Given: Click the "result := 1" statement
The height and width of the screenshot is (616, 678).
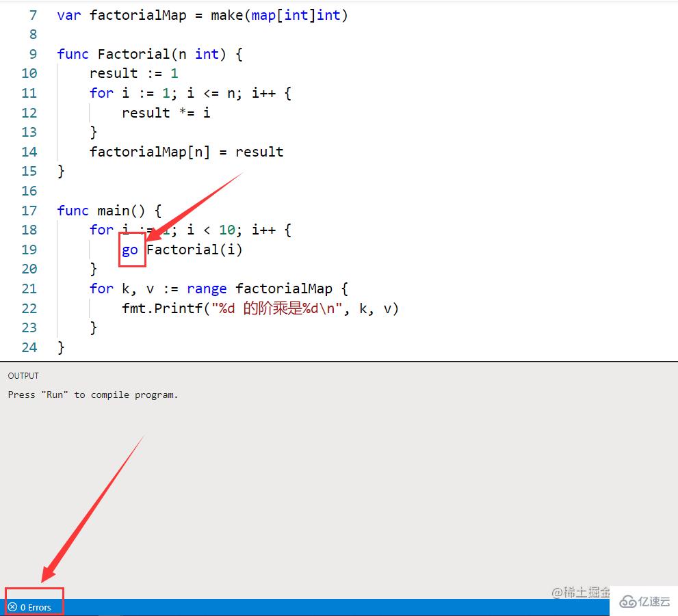Looking at the screenshot, I should tap(133, 73).
